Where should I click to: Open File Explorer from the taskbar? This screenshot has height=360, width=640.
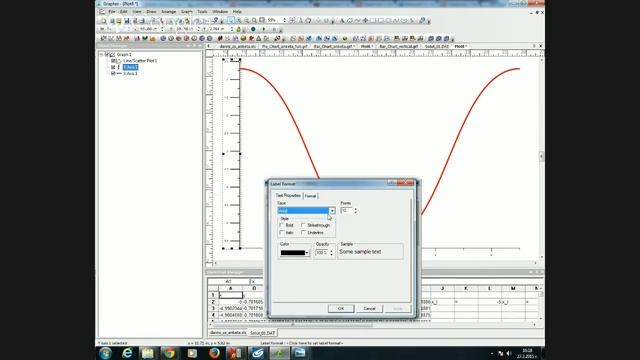(x=148, y=353)
